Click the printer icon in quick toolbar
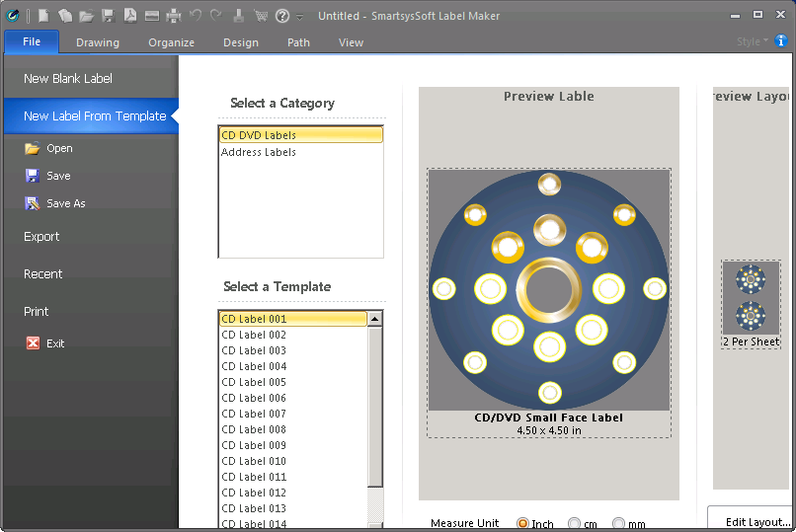The image size is (796, 532). coord(173,16)
